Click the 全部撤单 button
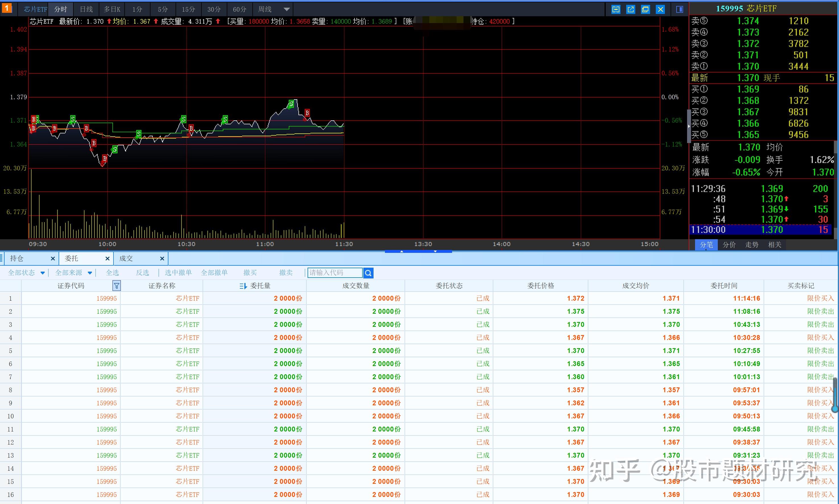Image resolution: width=839 pixels, height=504 pixels. click(x=214, y=273)
